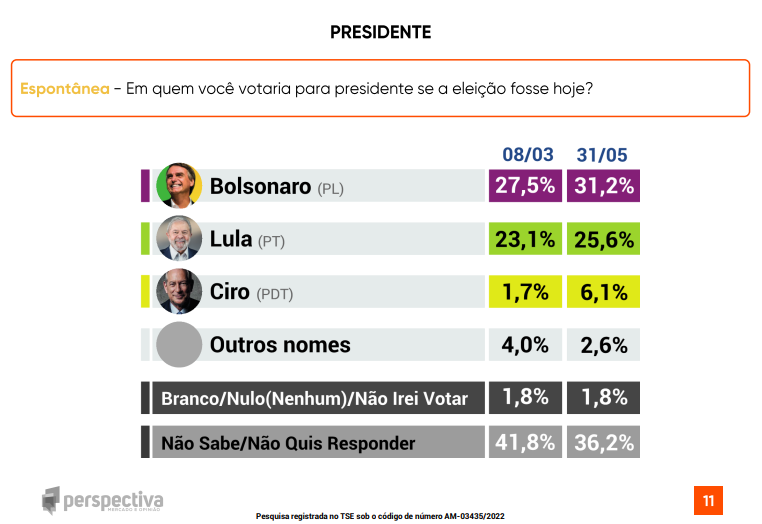Click Lula's 23,1% value box
Viewport: 762px width, 524px height.
(x=524, y=239)
